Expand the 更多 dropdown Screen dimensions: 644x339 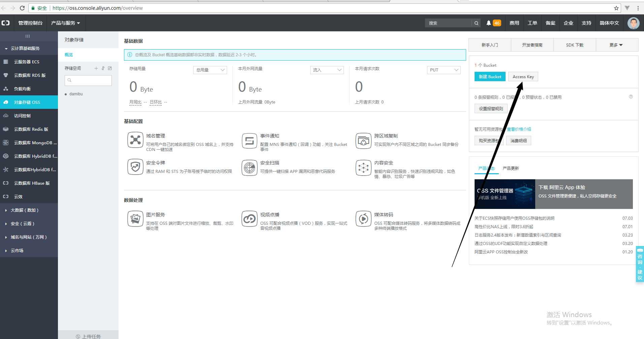(x=617, y=45)
